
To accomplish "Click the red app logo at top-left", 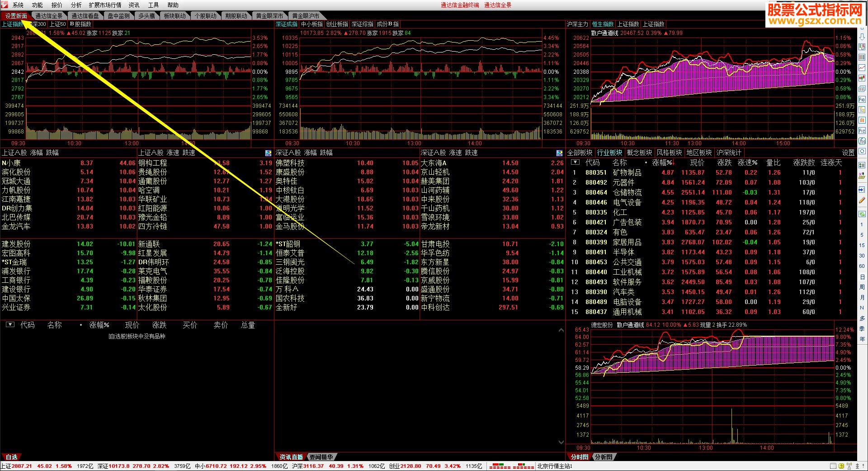I will click(5, 5).
